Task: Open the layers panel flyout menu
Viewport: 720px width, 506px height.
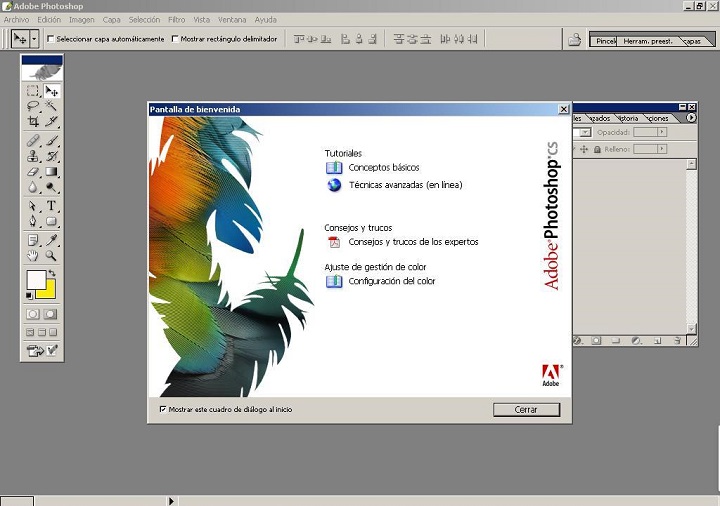Action: (x=691, y=118)
